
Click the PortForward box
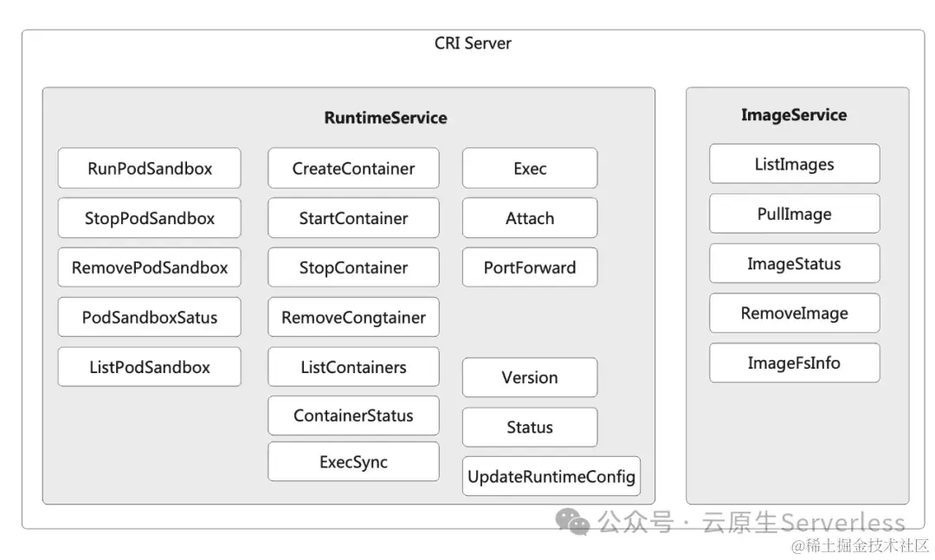530,267
